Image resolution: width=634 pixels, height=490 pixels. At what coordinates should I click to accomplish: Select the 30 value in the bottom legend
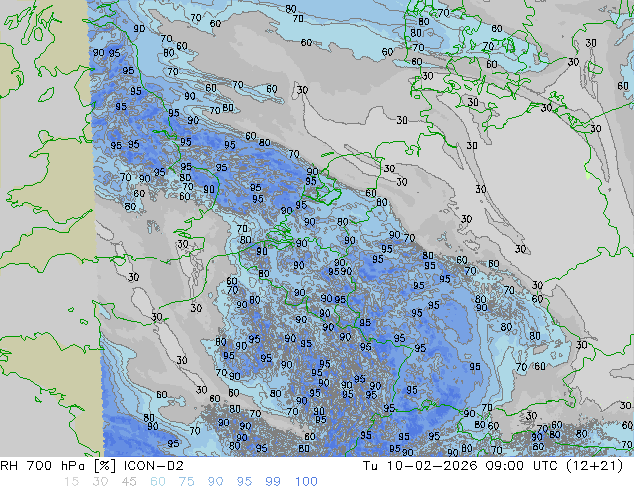[x=100, y=482]
